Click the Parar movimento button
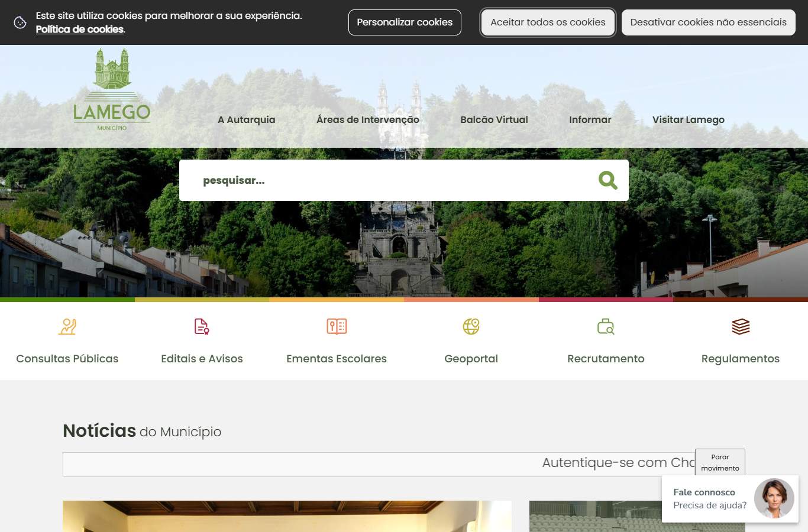The height and width of the screenshot is (532, 808). point(720,462)
